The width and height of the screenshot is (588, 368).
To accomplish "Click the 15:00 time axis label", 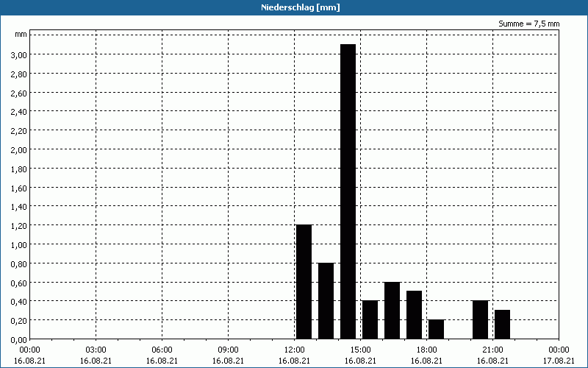I will (360, 350).
